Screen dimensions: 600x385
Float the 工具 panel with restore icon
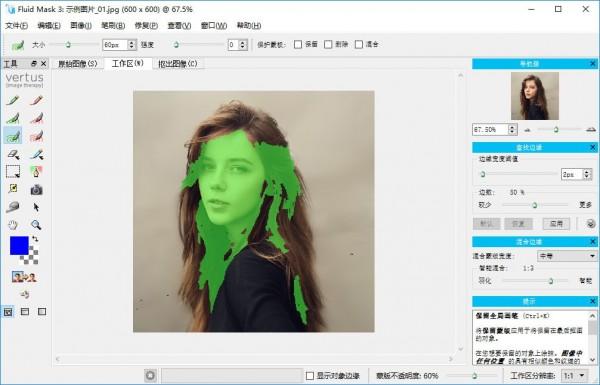click(x=34, y=64)
